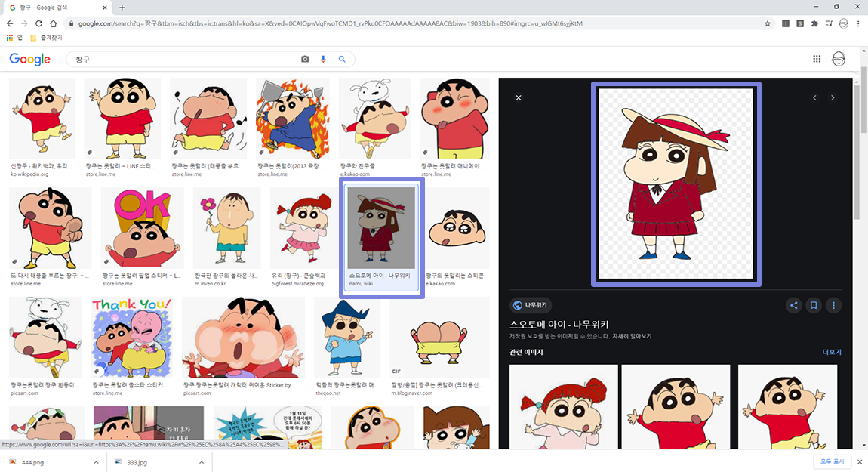868x475 pixels.
Task: Open more options for the previewed image
Action: [x=834, y=305]
